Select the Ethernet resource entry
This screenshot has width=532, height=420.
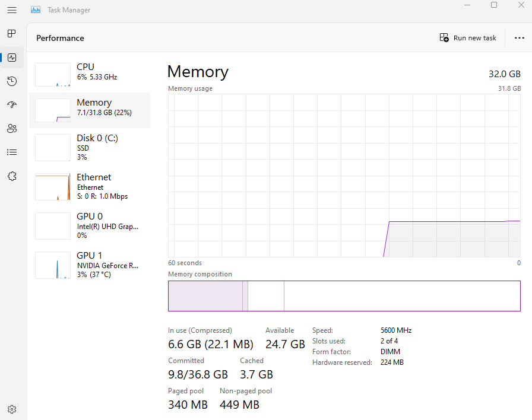[89, 186]
